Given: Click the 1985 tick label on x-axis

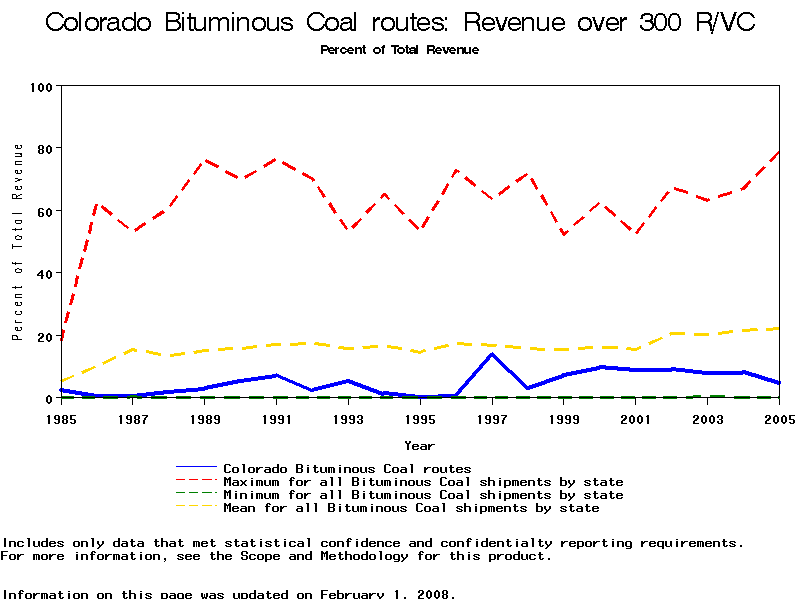Looking at the screenshot, I should click(x=62, y=419).
